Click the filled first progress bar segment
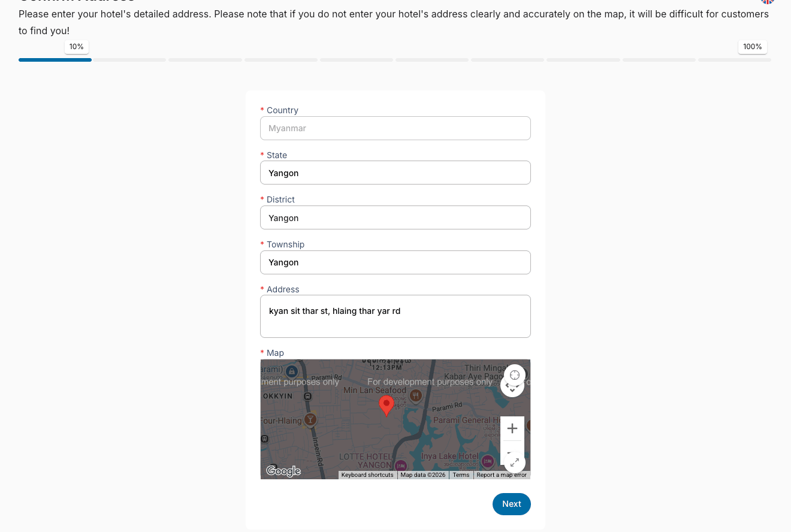This screenshot has width=791, height=532. (x=55, y=60)
